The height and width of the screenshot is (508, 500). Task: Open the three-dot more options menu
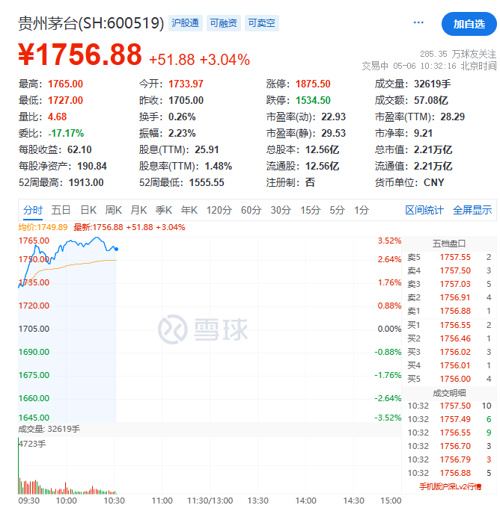[x=418, y=22]
